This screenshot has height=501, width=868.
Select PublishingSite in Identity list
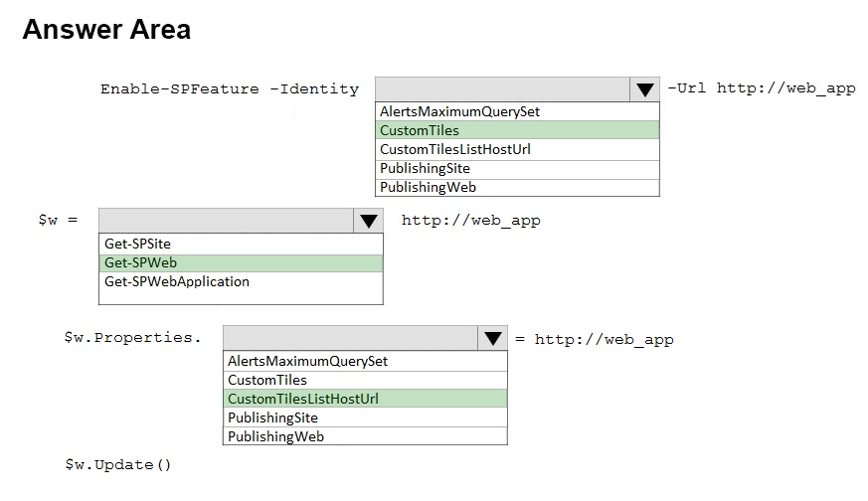click(517, 168)
